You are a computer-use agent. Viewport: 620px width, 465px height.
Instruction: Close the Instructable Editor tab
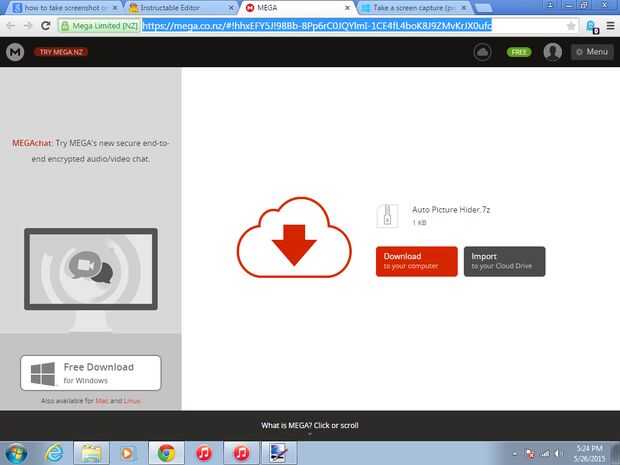[x=231, y=8]
